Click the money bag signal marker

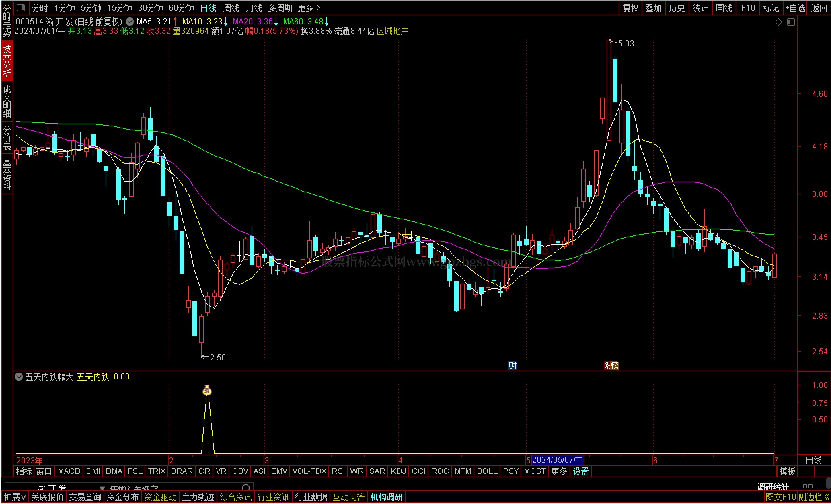click(207, 390)
